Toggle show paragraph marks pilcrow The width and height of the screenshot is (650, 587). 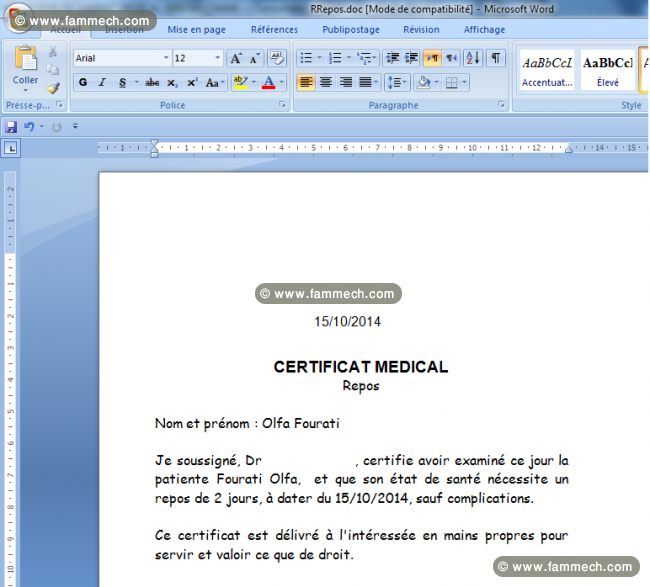click(x=495, y=58)
